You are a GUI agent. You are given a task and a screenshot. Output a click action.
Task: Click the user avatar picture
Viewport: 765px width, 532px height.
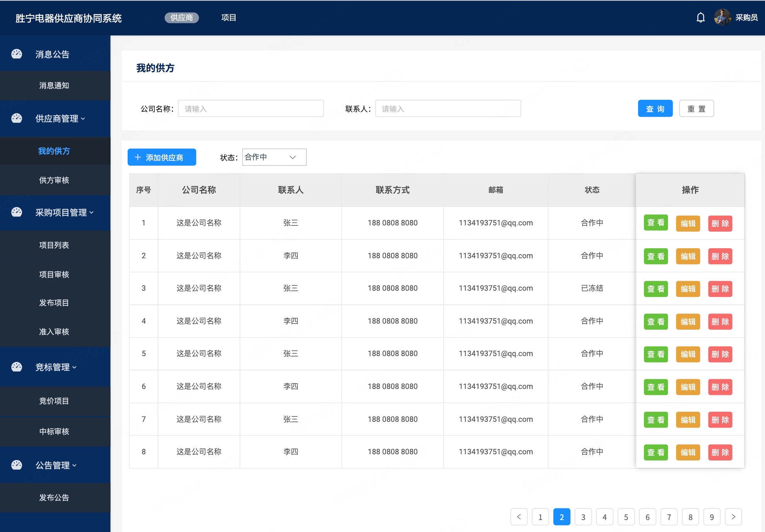722,17
